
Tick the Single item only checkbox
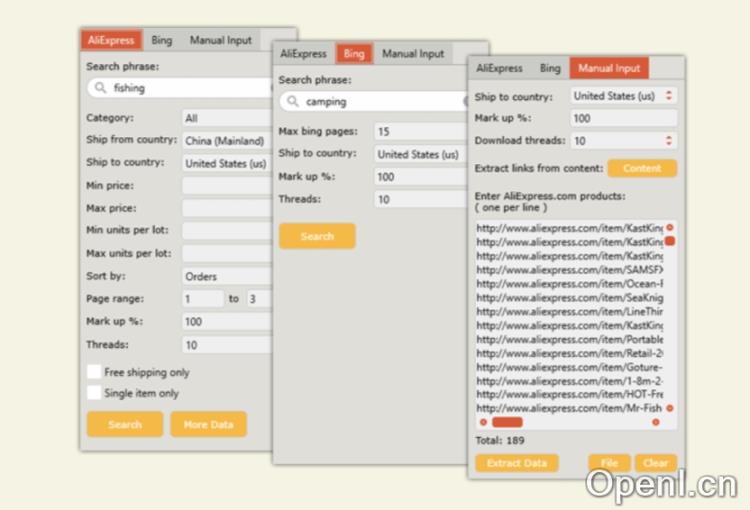(x=94, y=393)
